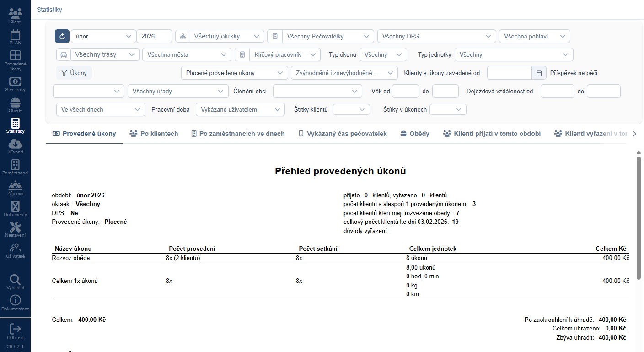This screenshot has width=644, height=352.
Task: Open the Klienti section in sidebar
Action: (x=15, y=15)
